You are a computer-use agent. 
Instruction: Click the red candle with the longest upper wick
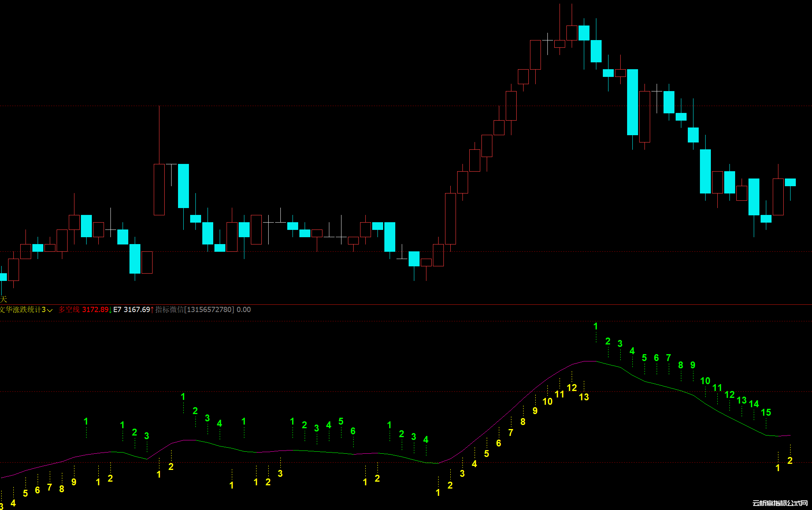[x=159, y=189]
